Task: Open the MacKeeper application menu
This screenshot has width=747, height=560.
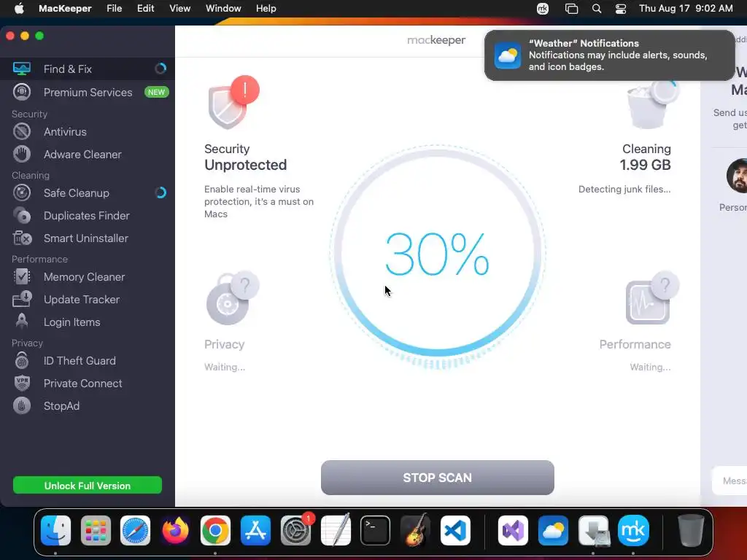Action: coord(65,9)
